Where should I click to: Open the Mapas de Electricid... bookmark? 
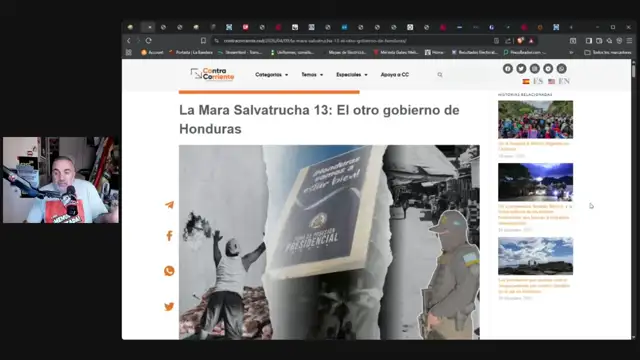[x=345, y=52]
